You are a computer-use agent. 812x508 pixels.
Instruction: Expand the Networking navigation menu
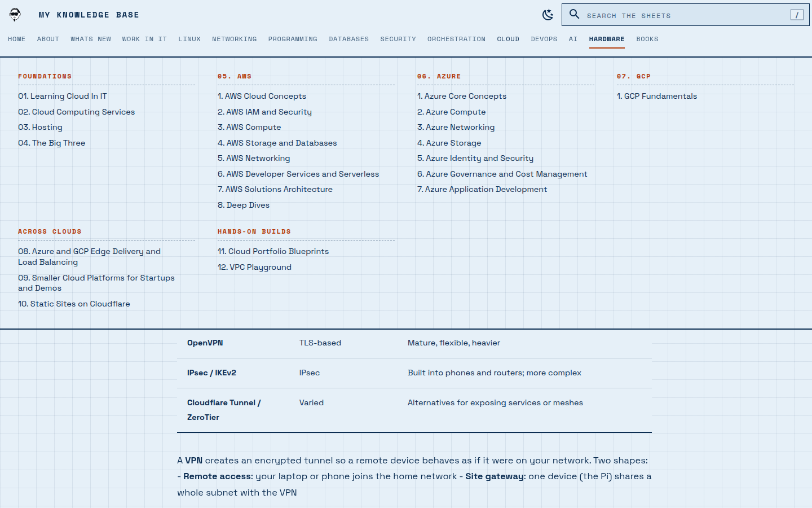click(x=235, y=39)
